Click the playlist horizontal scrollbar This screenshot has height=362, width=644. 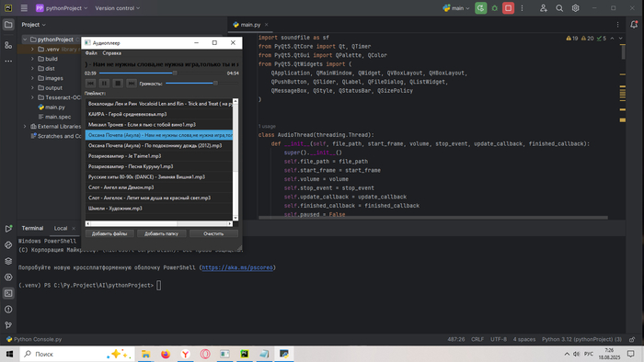[159, 224]
